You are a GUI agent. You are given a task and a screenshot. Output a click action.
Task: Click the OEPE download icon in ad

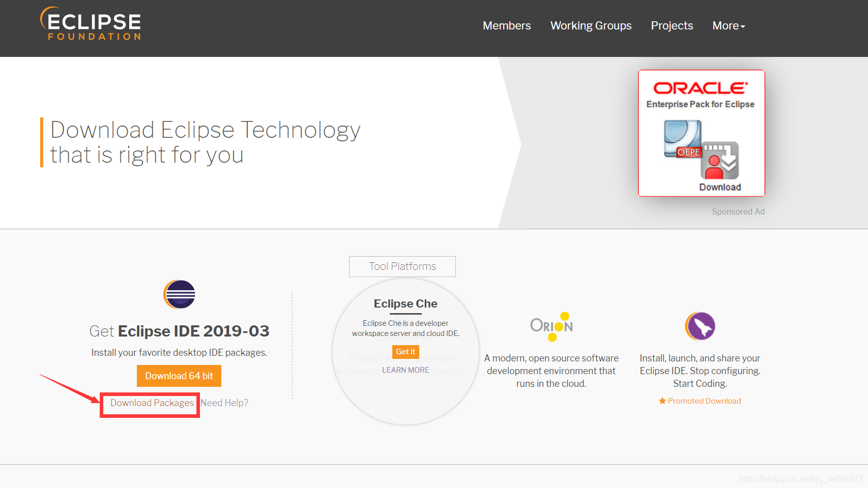point(701,149)
